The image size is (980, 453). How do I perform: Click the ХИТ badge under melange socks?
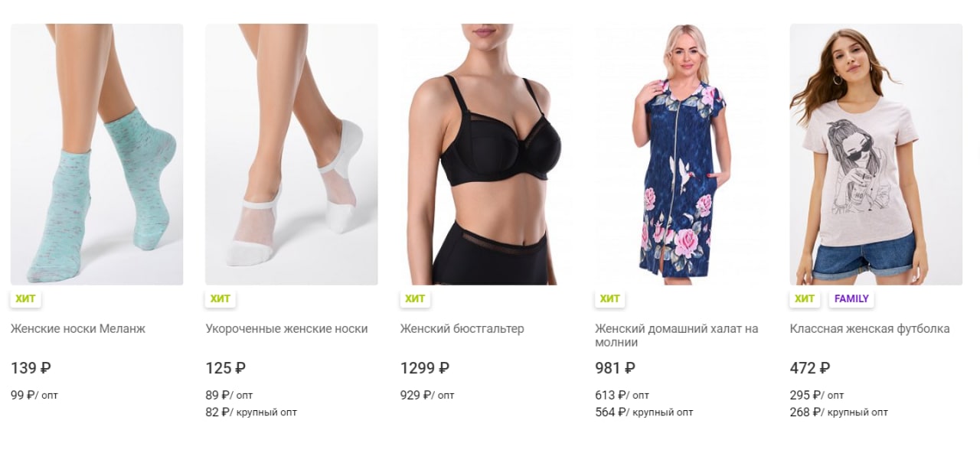coord(25,298)
